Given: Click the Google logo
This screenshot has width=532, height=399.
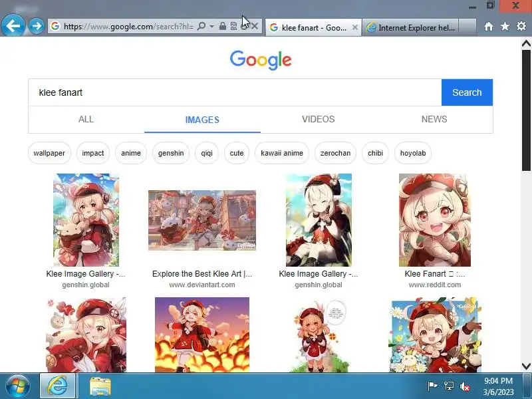Looking at the screenshot, I should pos(261,60).
